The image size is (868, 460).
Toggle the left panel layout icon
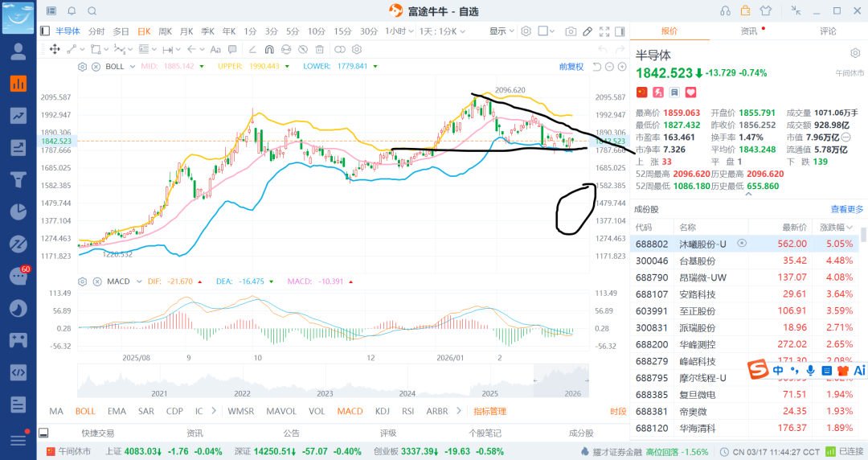coord(45,31)
